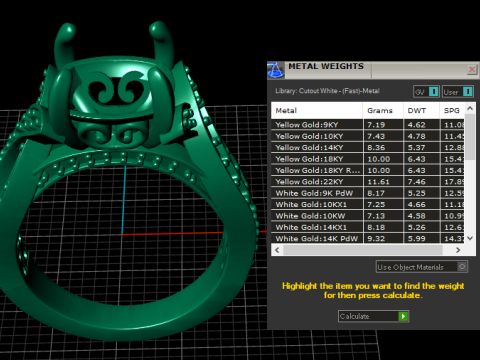Select the White Gold:10KX1 row
Viewport: 480px width, 360px height.
tap(368, 204)
